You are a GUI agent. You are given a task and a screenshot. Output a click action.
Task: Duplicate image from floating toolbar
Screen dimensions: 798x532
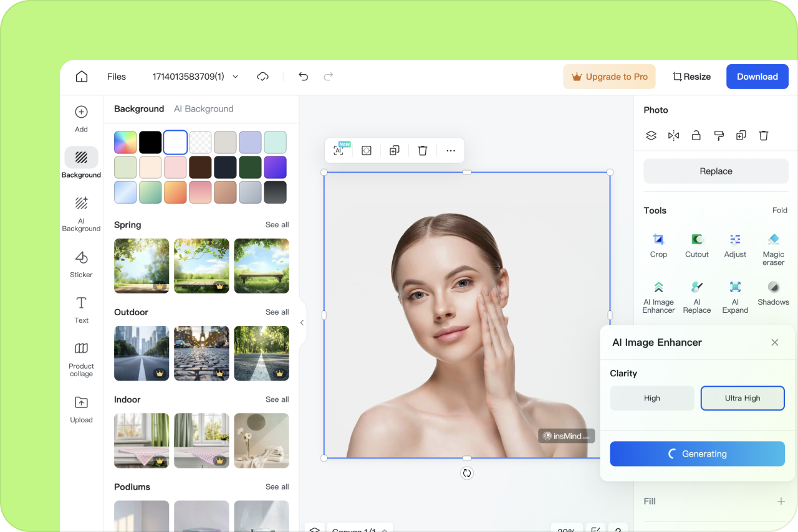click(x=394, y=151)
